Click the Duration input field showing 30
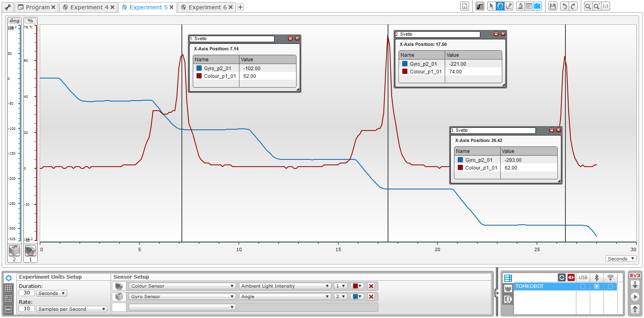 pos(26,293)
